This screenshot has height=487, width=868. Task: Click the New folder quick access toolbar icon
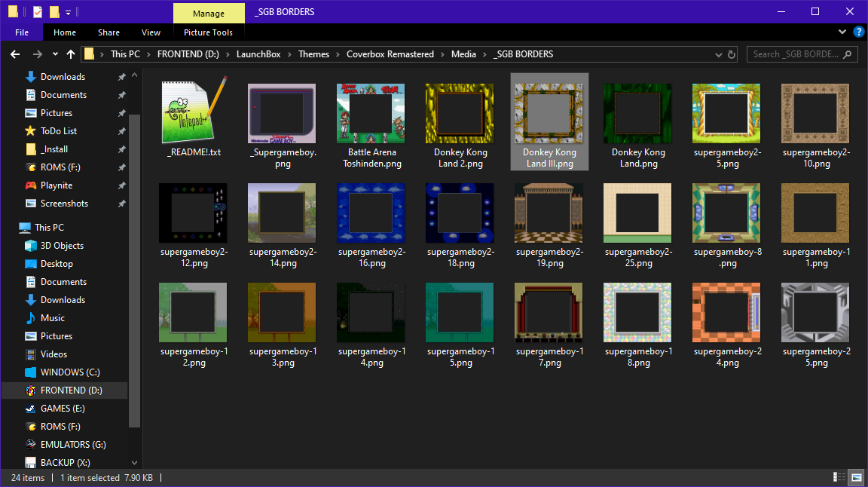point(54,11)
